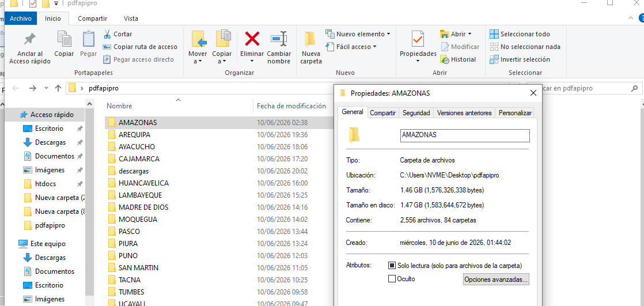Select the MADRE DE DIOS folder
Viewport: 644px width, 306px height.
point(219,207)
